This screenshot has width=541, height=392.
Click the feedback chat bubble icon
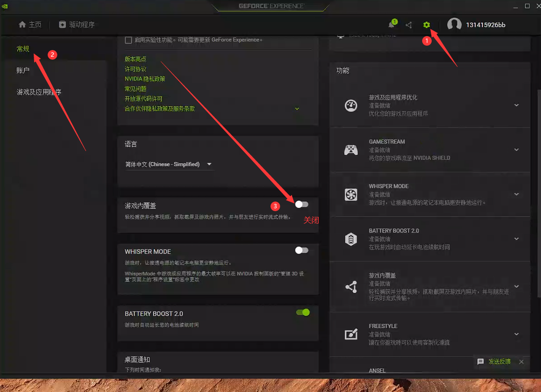point(480,361)
